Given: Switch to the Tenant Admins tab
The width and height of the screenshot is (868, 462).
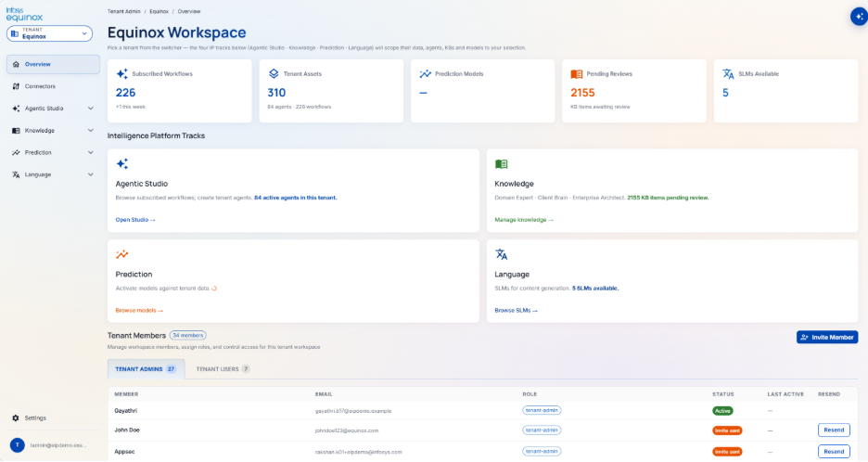Looking at the screenshot, I should click(146, 369).
